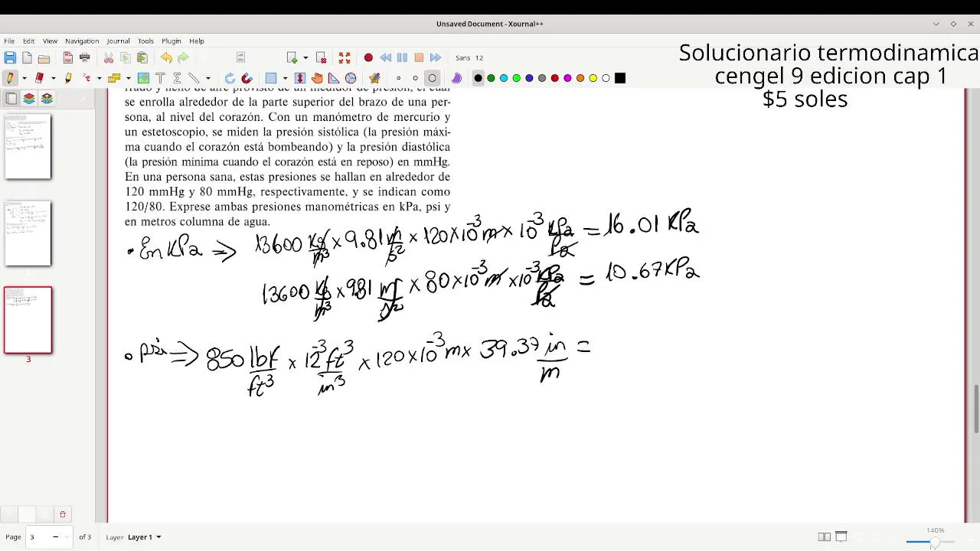Toggle shape fill square
Screen dimensions: 980x551
[x=270, y=78]
